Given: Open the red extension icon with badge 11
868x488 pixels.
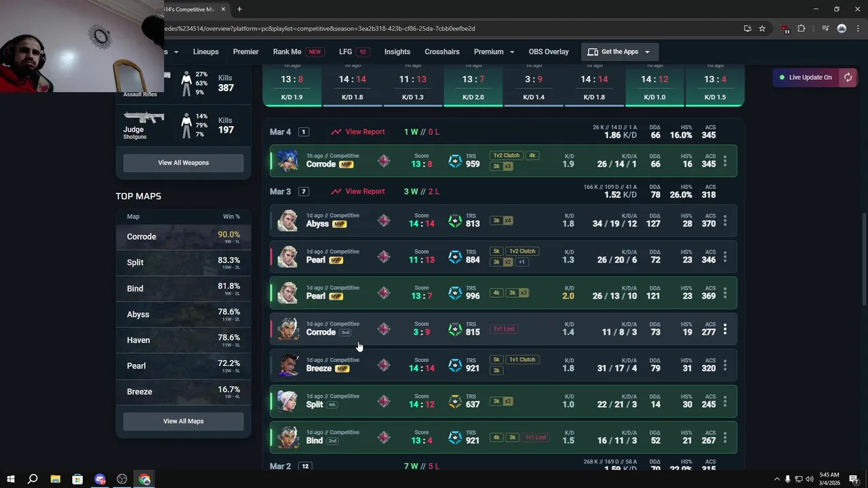Looking at the screenshot, I should coord(785,29).
